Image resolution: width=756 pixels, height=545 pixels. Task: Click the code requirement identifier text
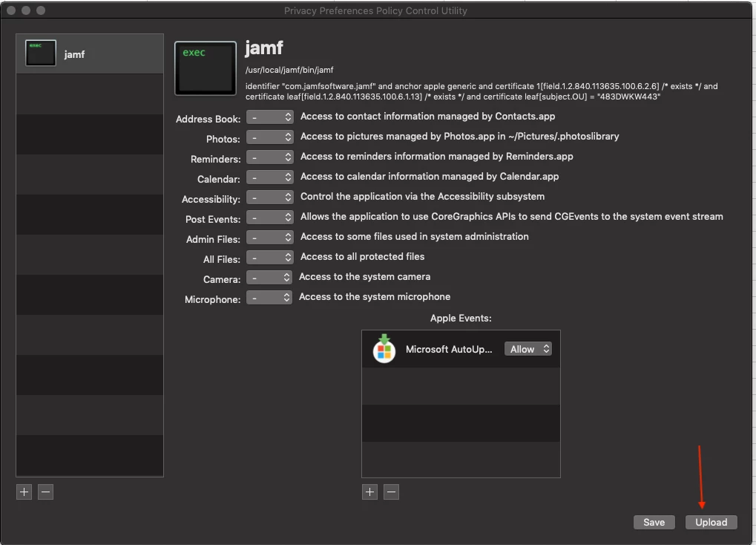(481, 91)
